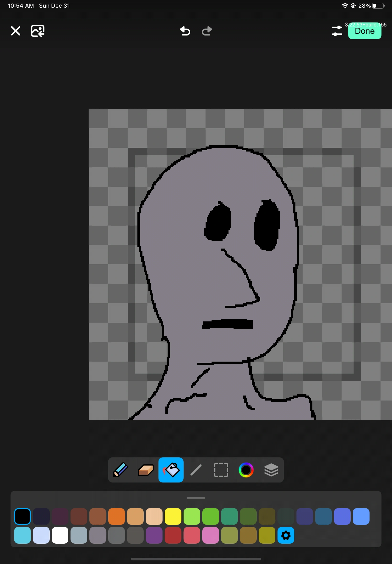This screenshot has height=564, width=392.
Task: Enable the rectangular selection tool
Action: click(x=221, y=470)
